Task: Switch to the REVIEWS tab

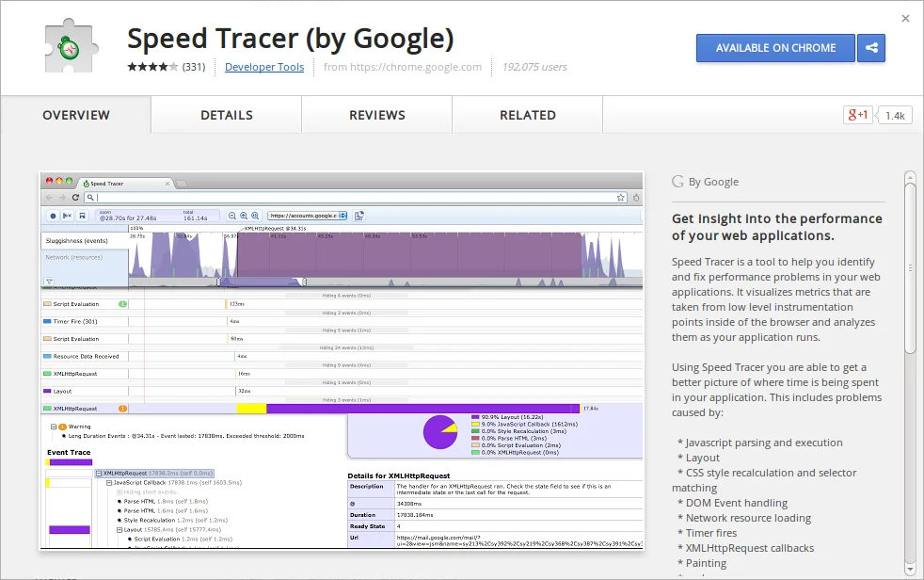Action: pyautogui.click(x=377, y=115)
